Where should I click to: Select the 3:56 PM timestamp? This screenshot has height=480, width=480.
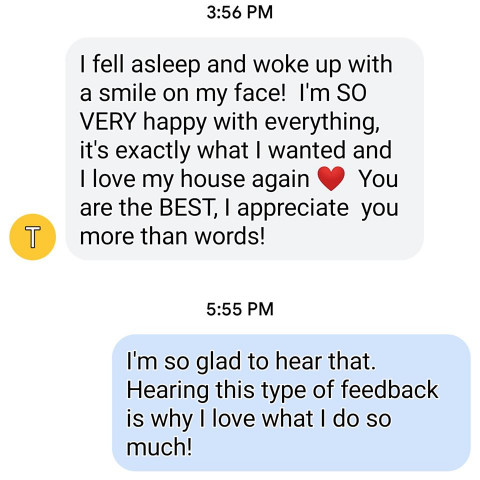(240, 12)
